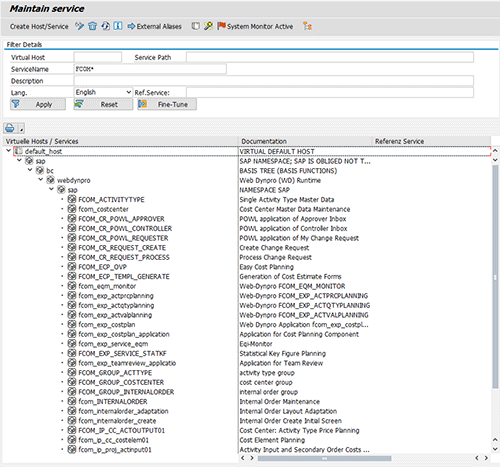Click the Fine-Tune button
Screen dimensions: 500x467
[167, 104]
